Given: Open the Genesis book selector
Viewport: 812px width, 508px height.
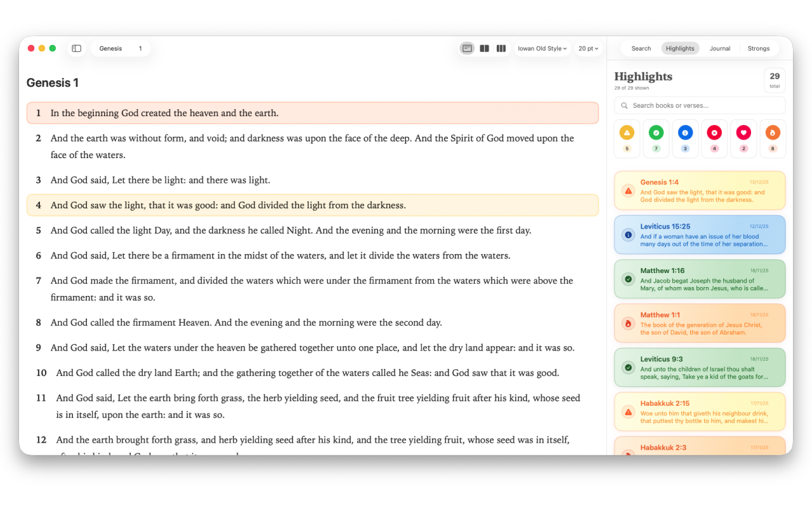Looking at the screenshot, I should click(x=111, y=48).
